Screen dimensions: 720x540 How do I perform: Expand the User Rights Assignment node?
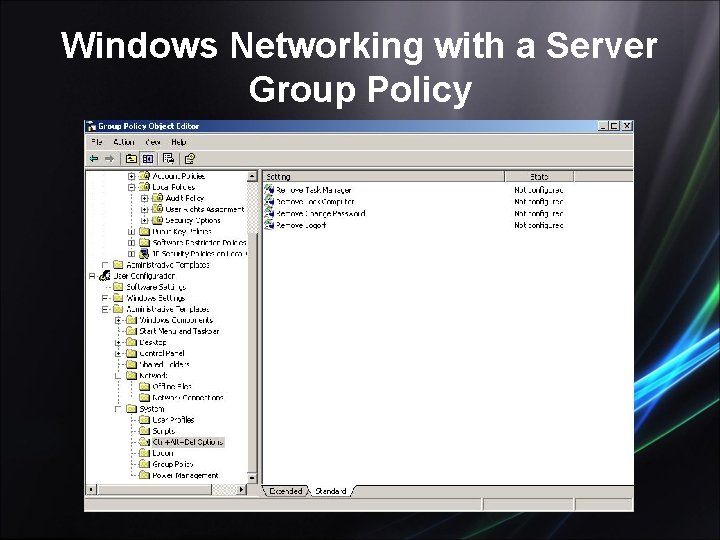tap(145, 209)
